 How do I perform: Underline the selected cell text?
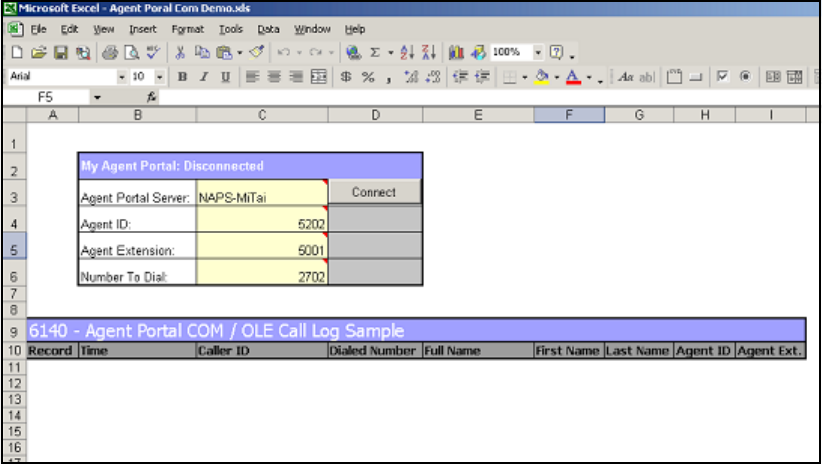225,77
